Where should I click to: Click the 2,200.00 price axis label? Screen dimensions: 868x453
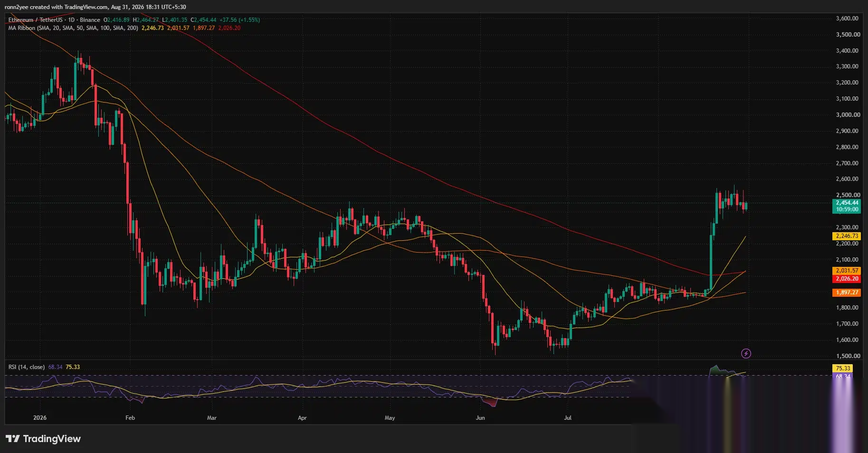coord(848,244)
